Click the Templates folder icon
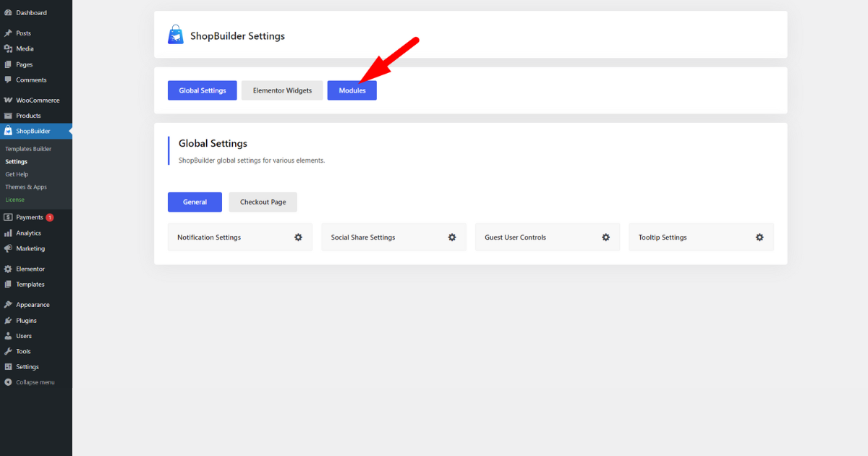Image resolution: width=868 pixels, height=456 pixels. [8, 284]
